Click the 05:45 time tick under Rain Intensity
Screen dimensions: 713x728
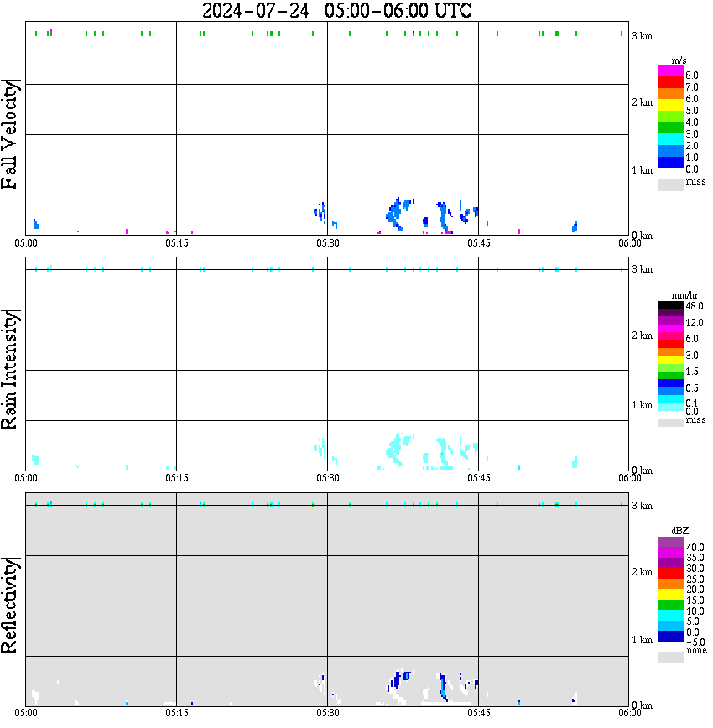point(478,478)
